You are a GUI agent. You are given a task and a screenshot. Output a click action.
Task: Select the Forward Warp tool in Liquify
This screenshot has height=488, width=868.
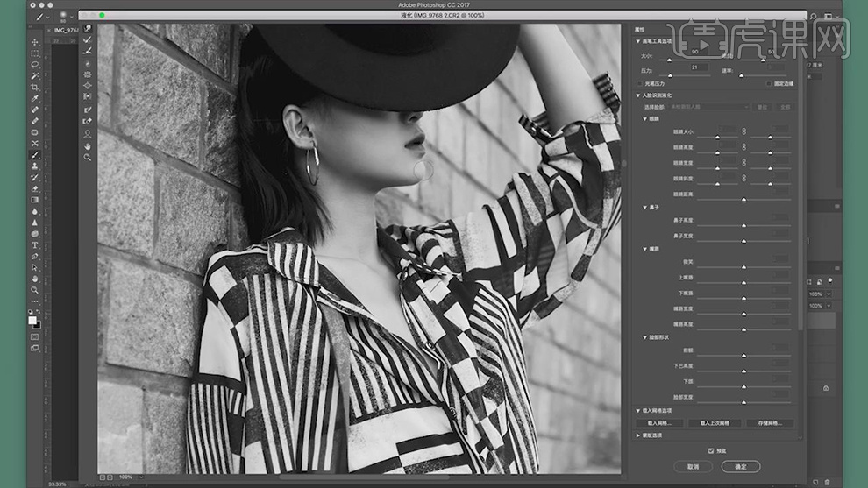88,28
